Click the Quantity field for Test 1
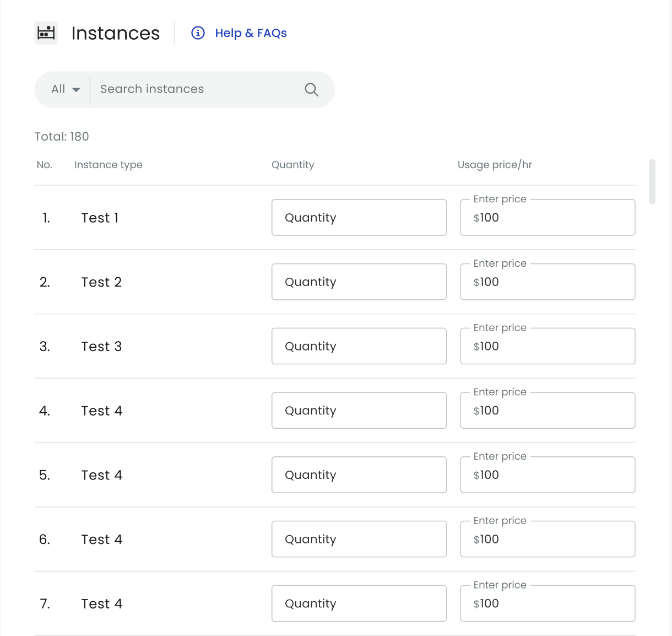 point(359,218)
